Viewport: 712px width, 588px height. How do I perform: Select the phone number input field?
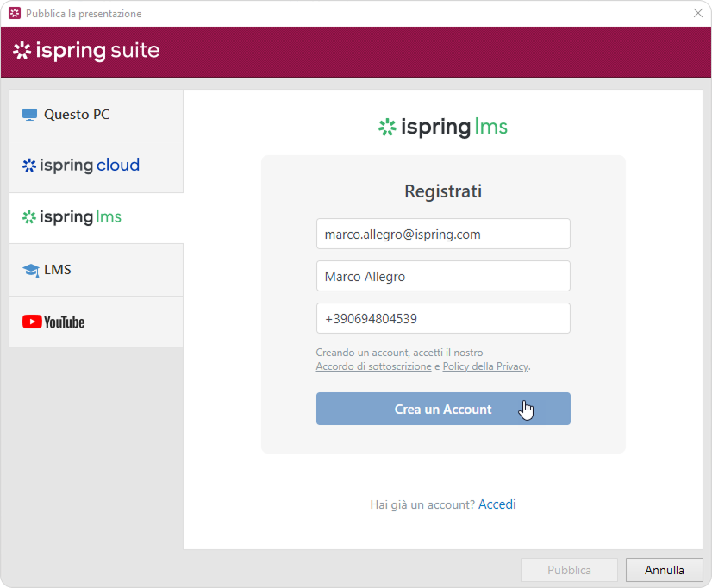click(443, 318)
